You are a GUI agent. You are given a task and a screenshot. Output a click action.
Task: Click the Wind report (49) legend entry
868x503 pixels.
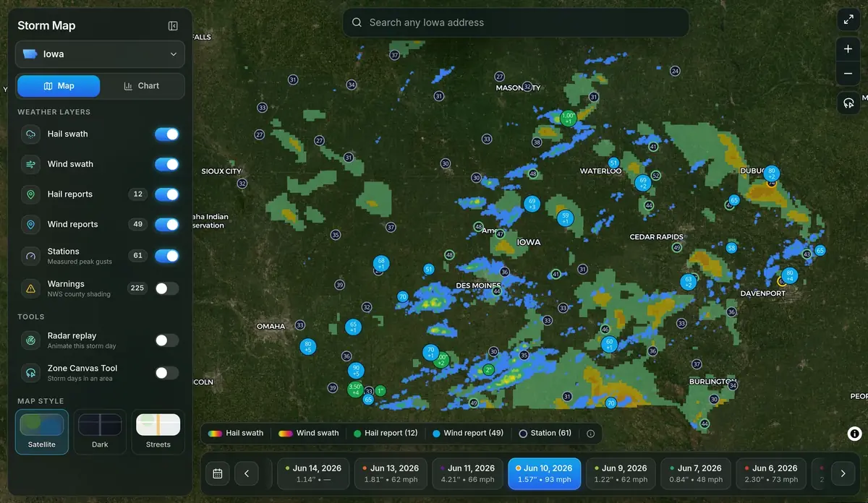coord(467,434)
